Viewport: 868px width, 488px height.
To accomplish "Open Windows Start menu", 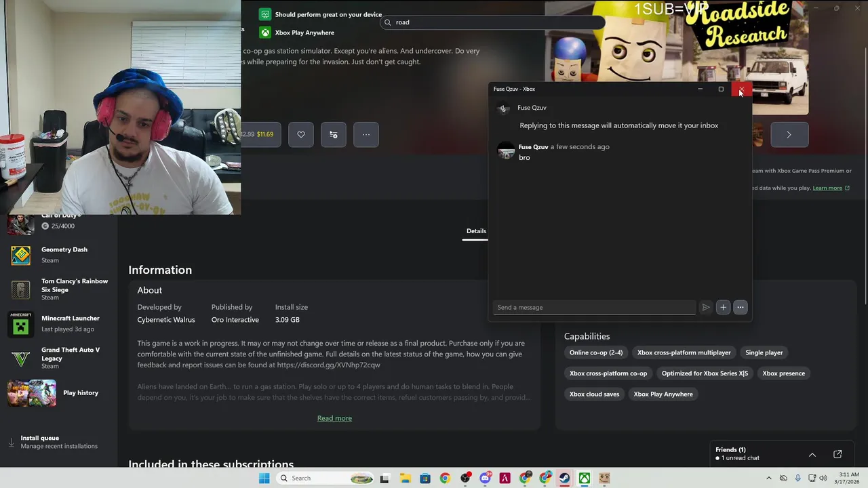I will click(x=264, y=479).
